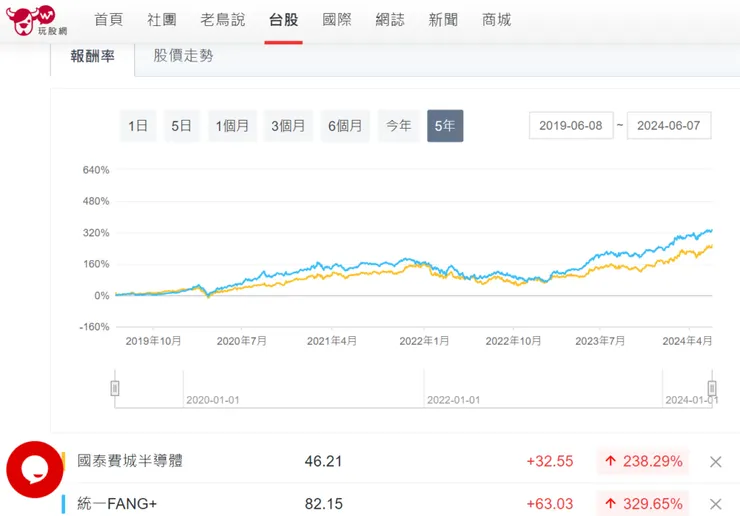740x516 pixels.
Task: Click the 統一FANG+ stock name
Action: [x=117, y=504]
